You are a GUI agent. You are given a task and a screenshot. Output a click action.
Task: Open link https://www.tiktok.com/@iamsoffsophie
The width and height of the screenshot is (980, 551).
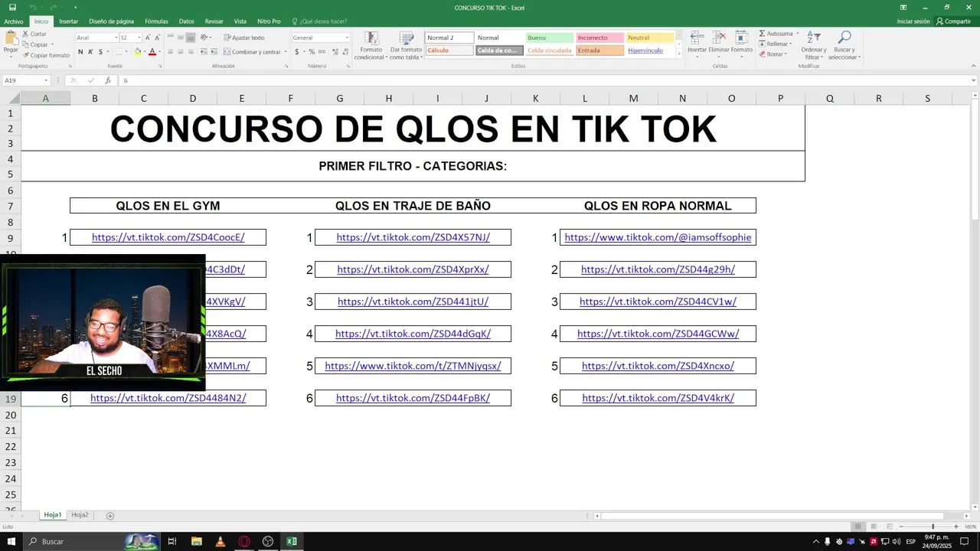[x=658, y=237]
